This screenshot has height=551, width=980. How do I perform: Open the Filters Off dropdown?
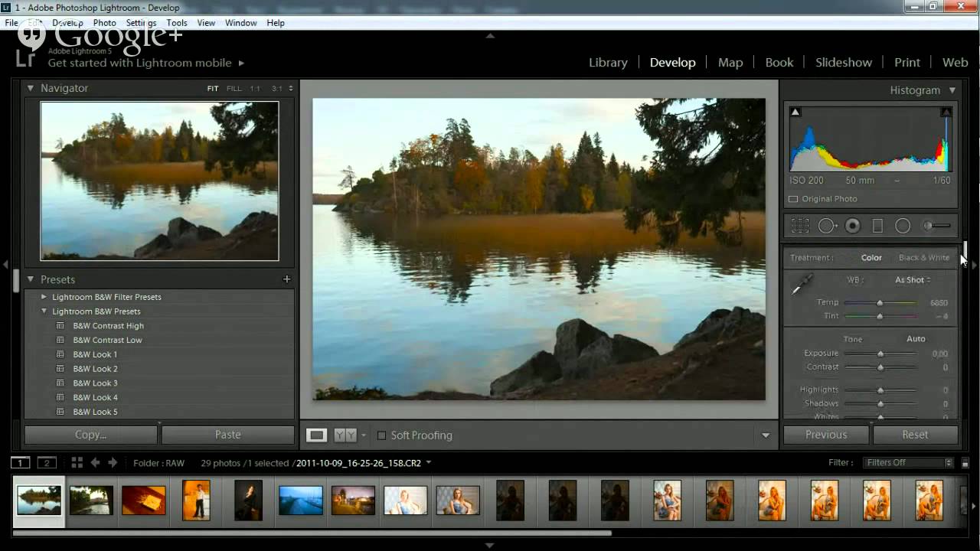click(908, 462)
